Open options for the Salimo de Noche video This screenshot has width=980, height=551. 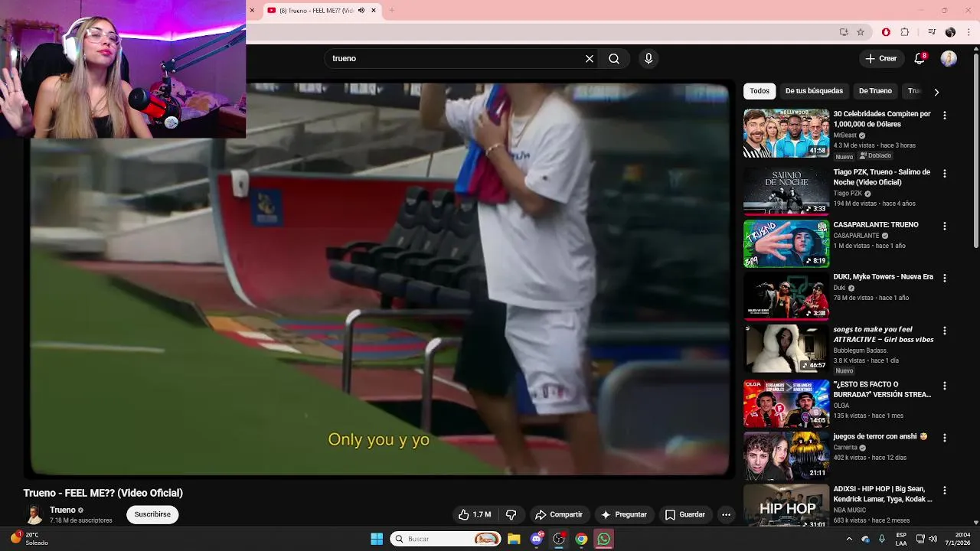944,174
